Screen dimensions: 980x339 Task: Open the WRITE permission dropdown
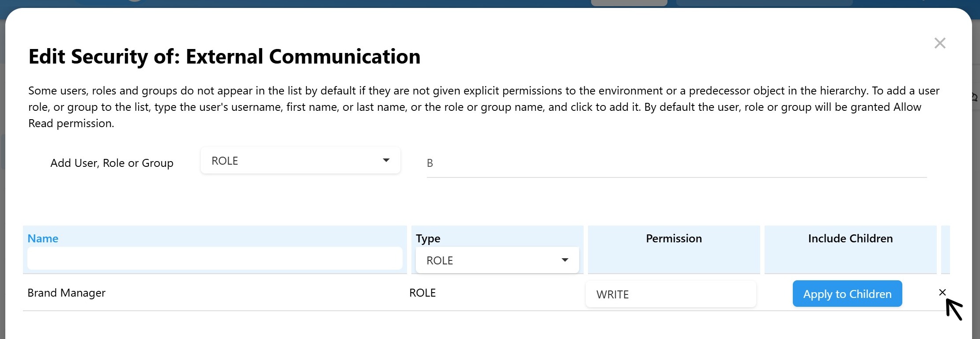pyautogui.click(x=671, y=294)
